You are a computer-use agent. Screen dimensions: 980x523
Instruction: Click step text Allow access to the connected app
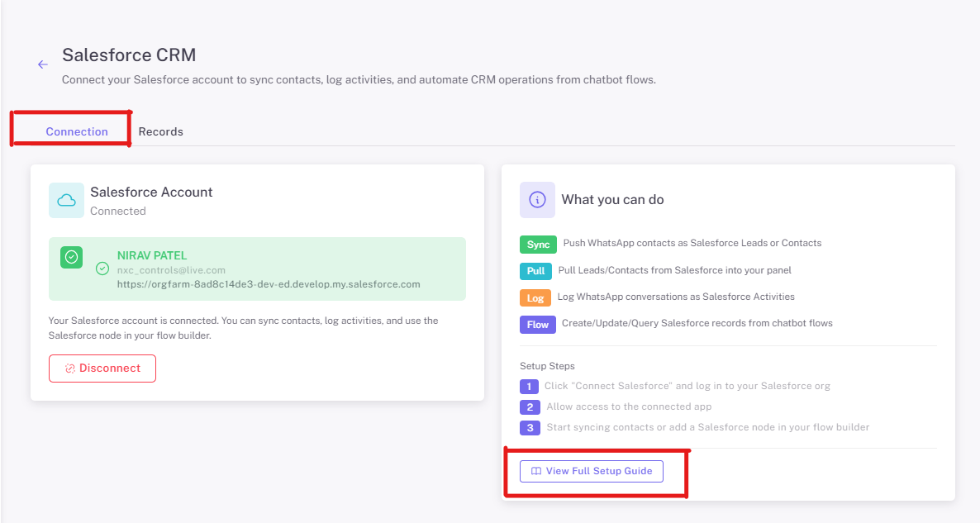pyautogui.click(x=629, y=407)
